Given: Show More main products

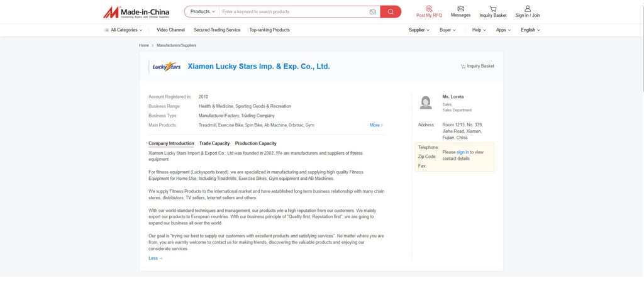Looking at the screenshot, I should [376, 125].
